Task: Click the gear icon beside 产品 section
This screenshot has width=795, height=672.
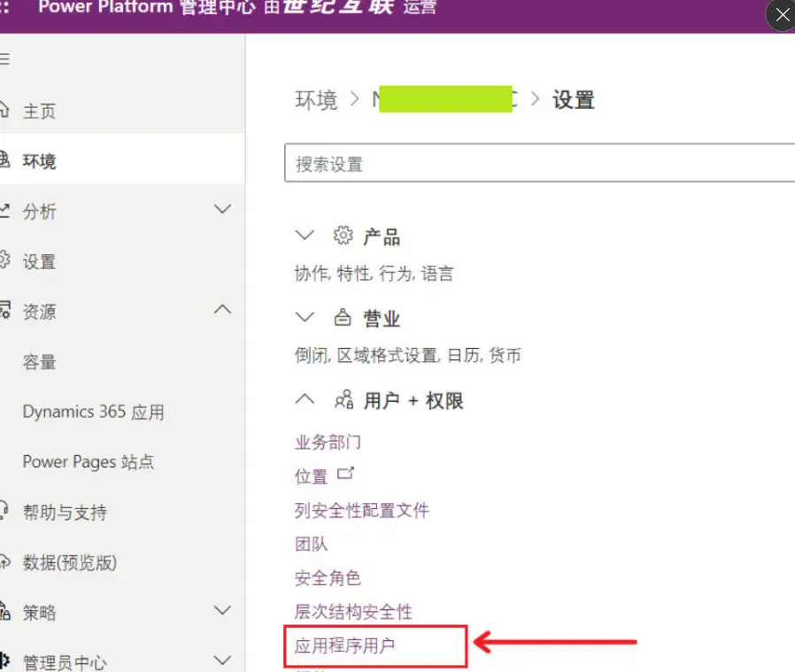Action: point(343,235)
